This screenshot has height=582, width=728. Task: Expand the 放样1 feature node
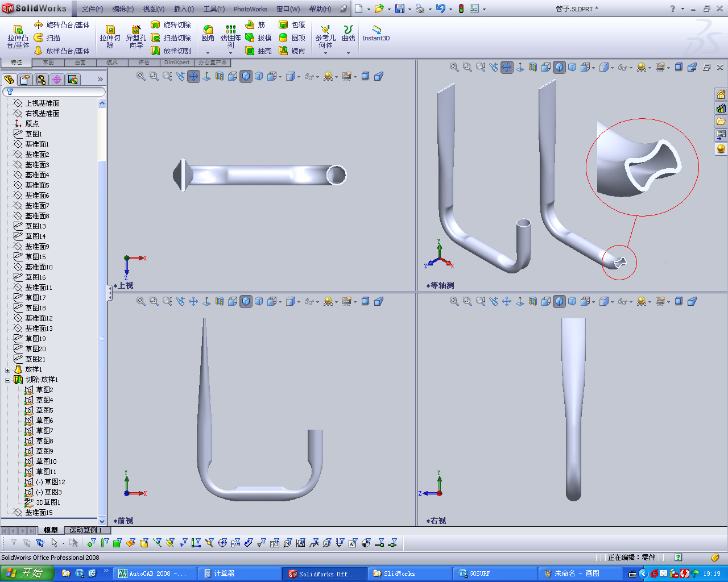8,370
